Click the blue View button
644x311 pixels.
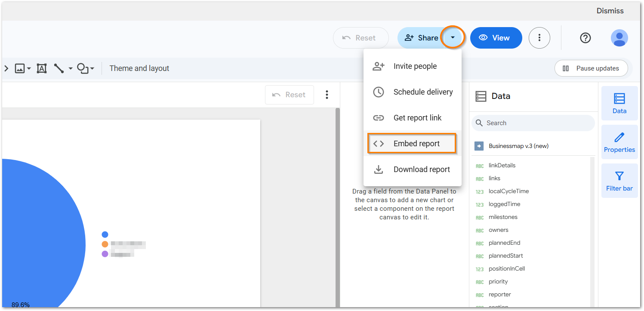(x=496, y=38)
